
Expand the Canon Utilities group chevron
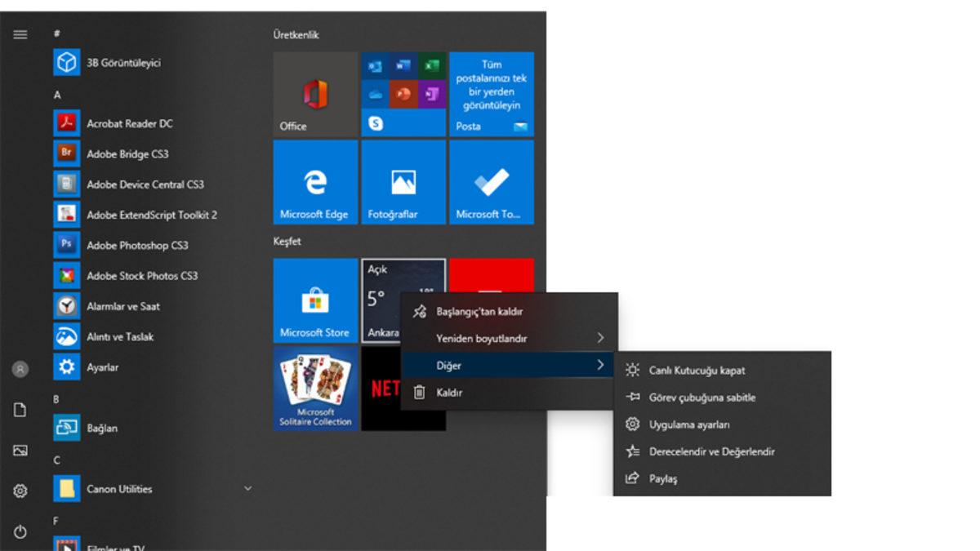pyautogui.click(x=247, y=488)
